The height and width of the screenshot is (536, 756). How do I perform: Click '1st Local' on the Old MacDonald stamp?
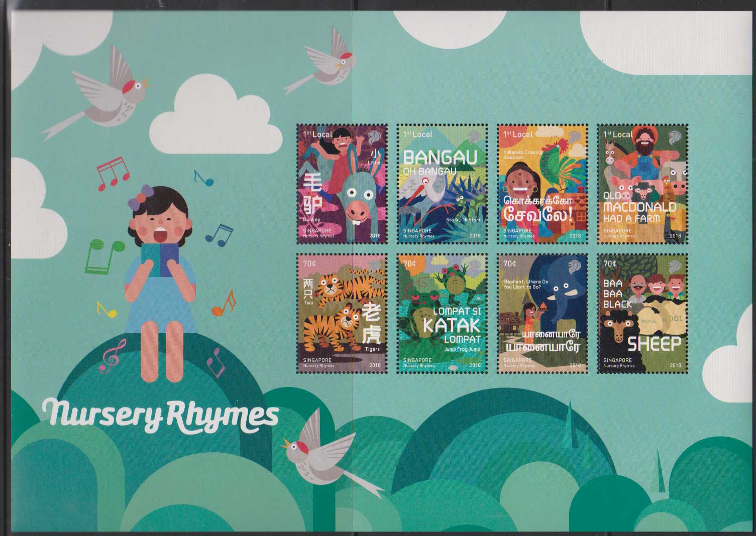[618, 135]
